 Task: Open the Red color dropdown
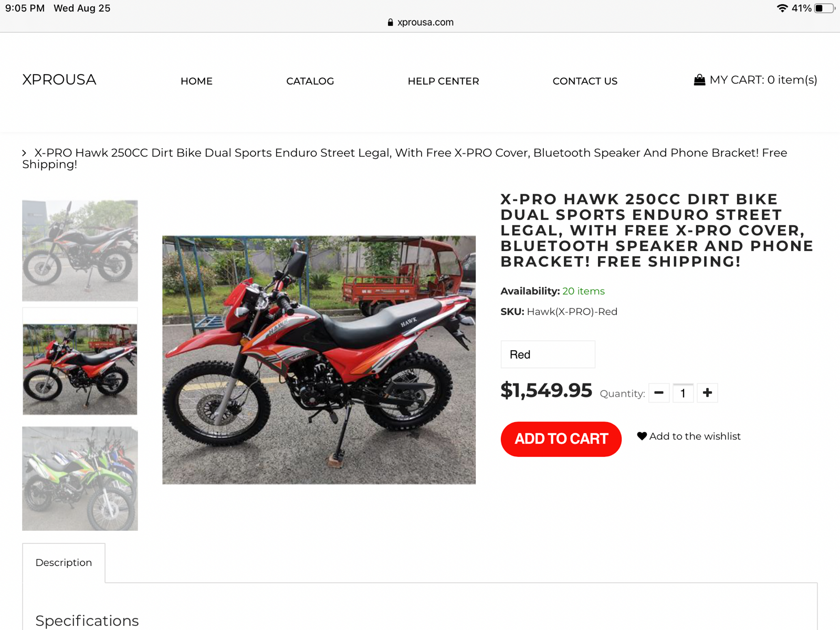548,354
